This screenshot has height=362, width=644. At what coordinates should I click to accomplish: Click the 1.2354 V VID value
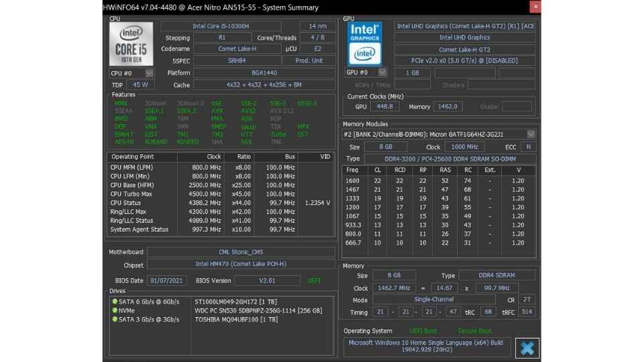317,202
